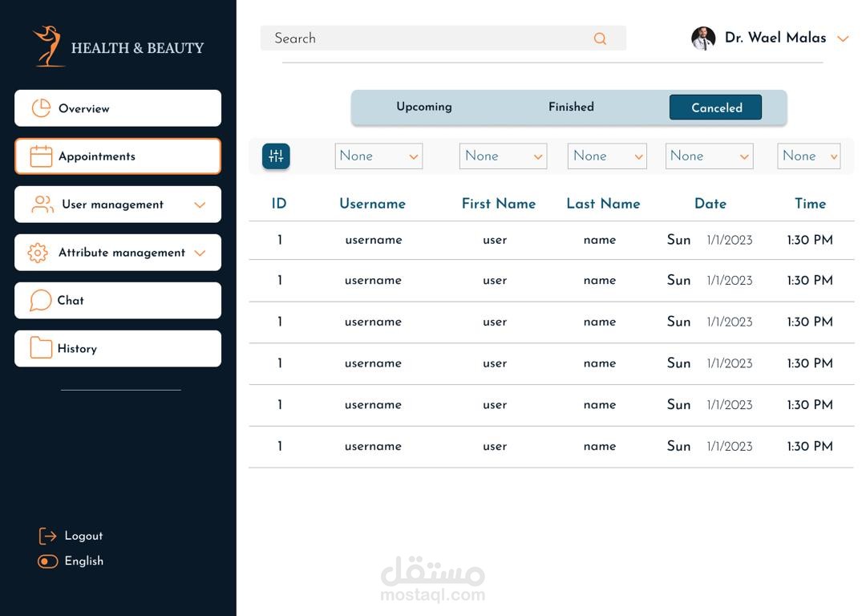Image resolution: width=866 pixels, height=616 pixels.
Task: Open the Username filter None dropdown
Action: (x=378, y=156)
